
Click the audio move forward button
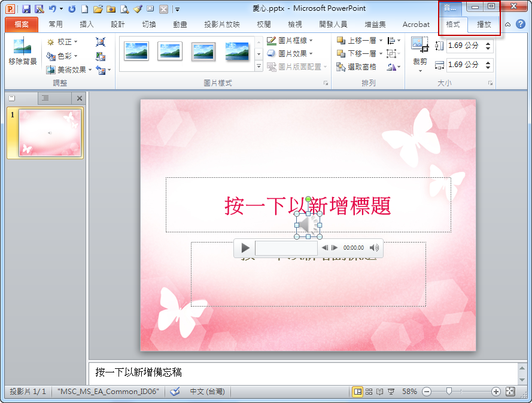click(x=334, y=247)
